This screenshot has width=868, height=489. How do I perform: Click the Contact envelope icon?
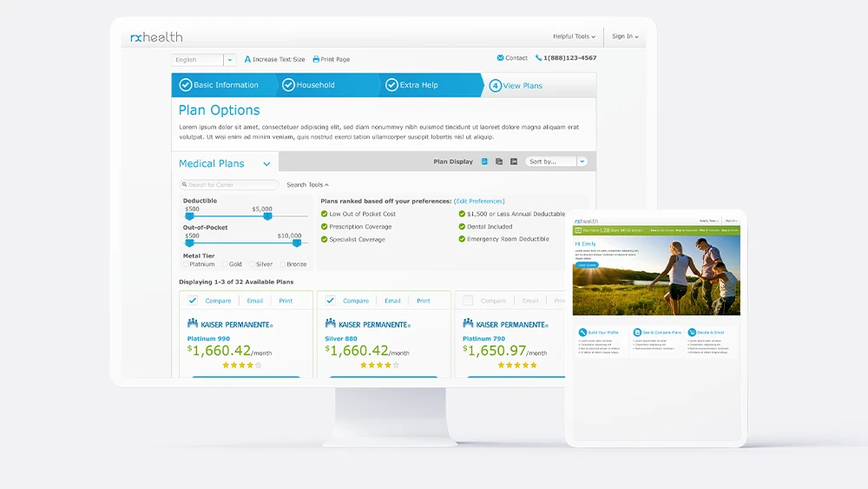501,57
